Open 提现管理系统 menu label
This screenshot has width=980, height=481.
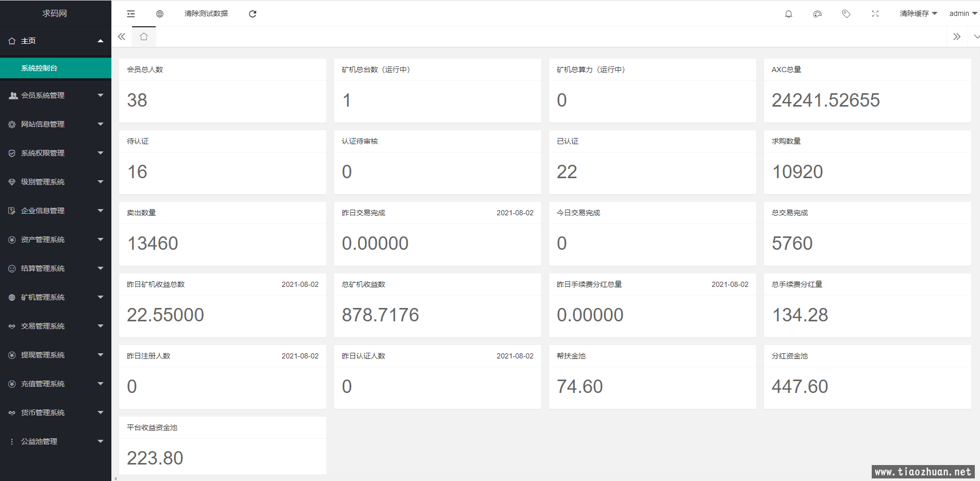(x=43, y=355)
